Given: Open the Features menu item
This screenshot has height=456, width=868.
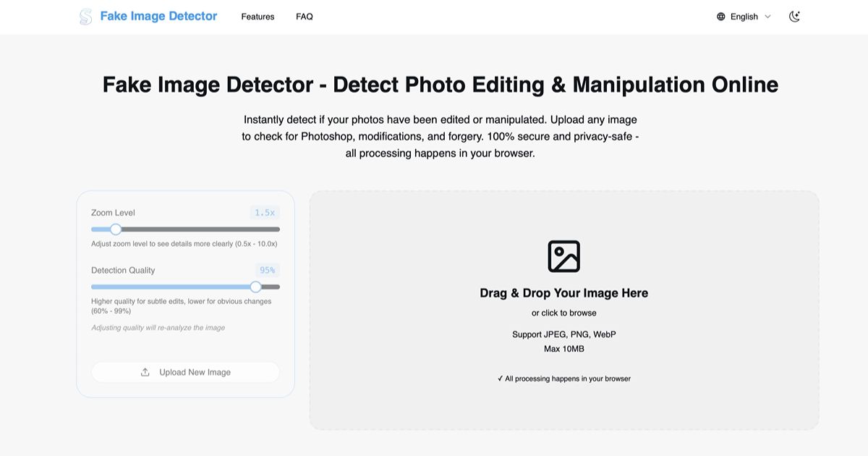Looking at the screenshot, I should point(258,16).
